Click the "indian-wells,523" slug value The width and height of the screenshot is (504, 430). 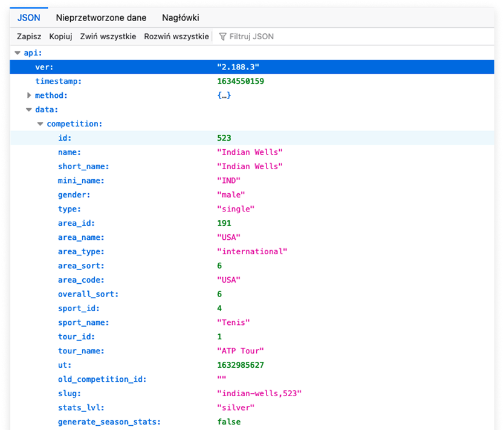(x=259, y=393)
